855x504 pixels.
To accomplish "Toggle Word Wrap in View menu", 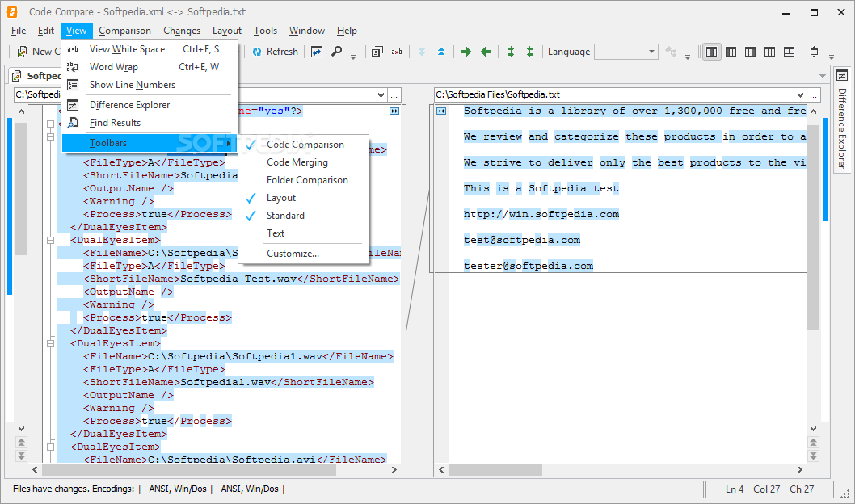I will coord(150,67).
